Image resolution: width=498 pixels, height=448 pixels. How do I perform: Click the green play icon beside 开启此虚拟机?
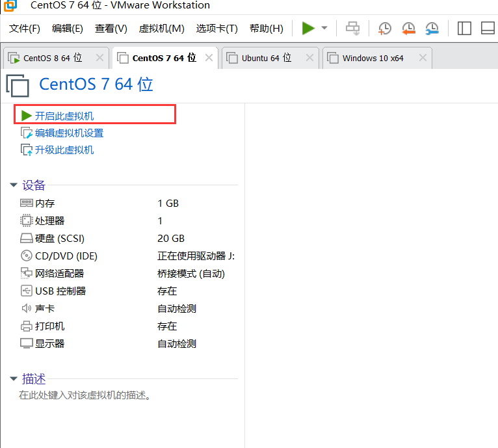pos(27,116)
